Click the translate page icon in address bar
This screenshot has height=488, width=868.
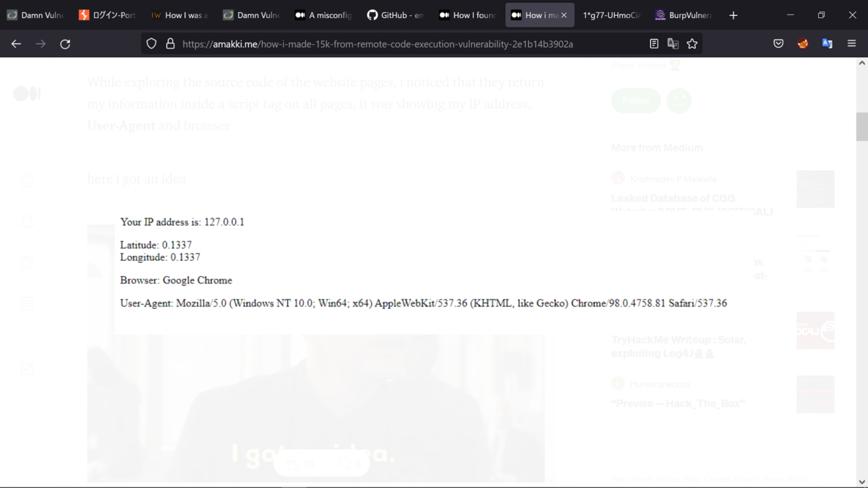tap(673, 44)
